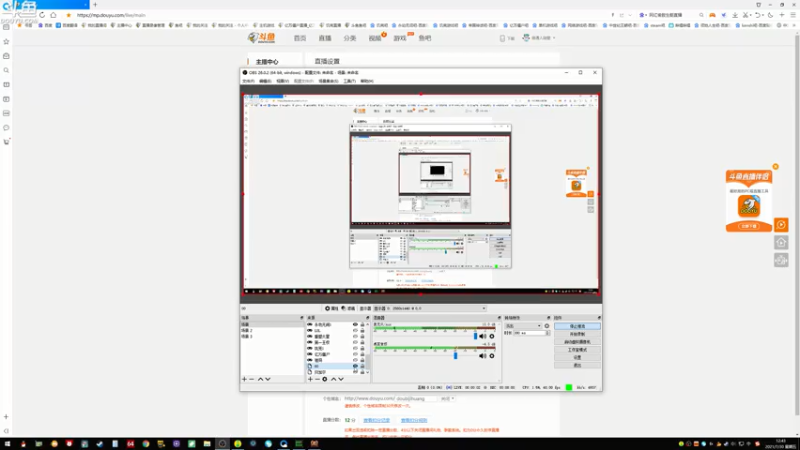The width and height of the screenshot is (800, 450).
Task: Mute the Mic/Aux audio track speaker
Action: [x=483, y=336]
